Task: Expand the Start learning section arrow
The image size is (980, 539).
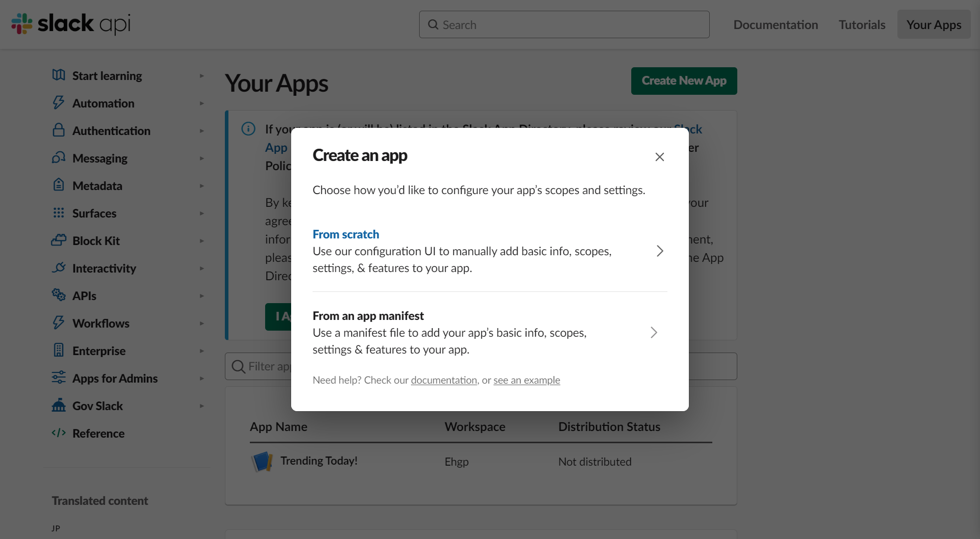Action: click(202, 76)
